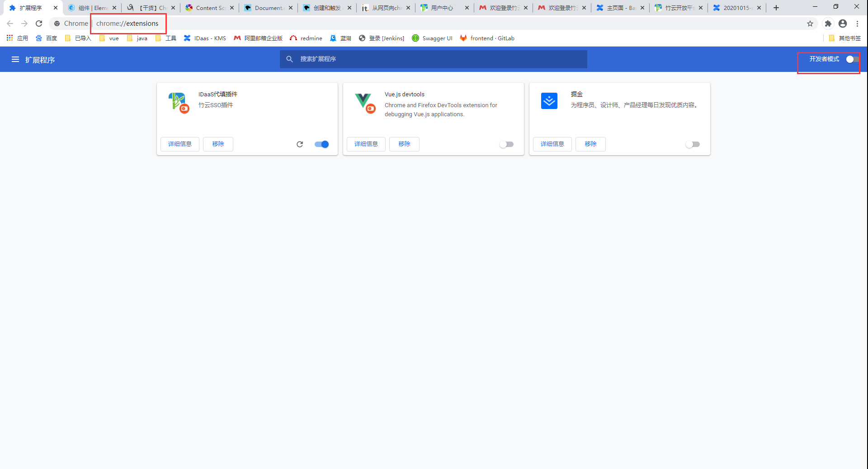
Task: Go back in browser history
Action: [x=10, y=24]
